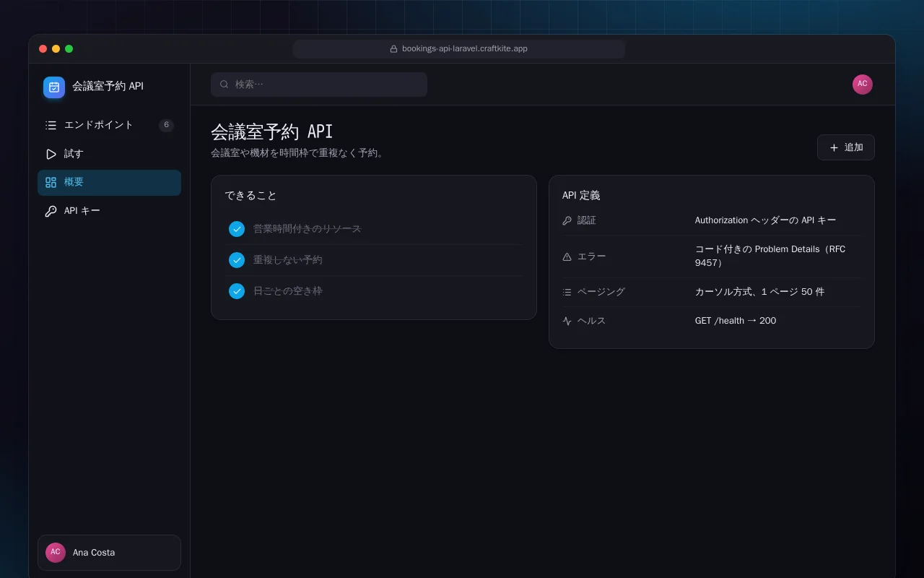Click the plus icon in 追加 button
Image resolution: width=924 pixels, height=578 pixels.
(x=834, y=147)
